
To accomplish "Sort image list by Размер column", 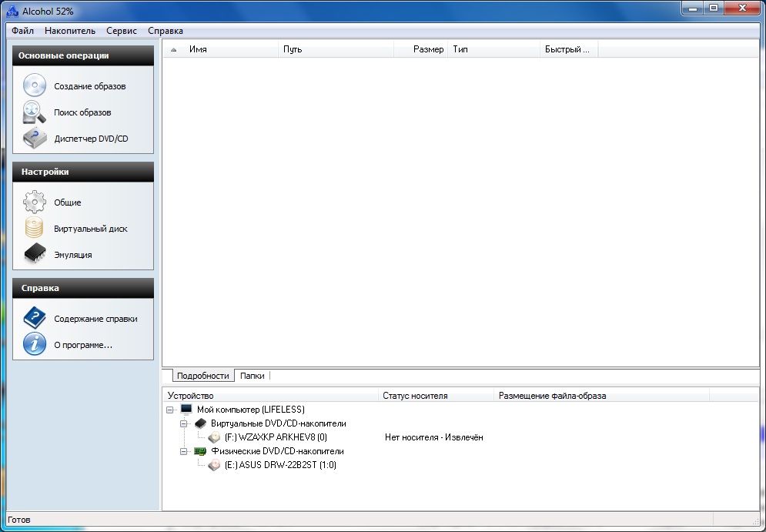I will click(x=421, y=49).
